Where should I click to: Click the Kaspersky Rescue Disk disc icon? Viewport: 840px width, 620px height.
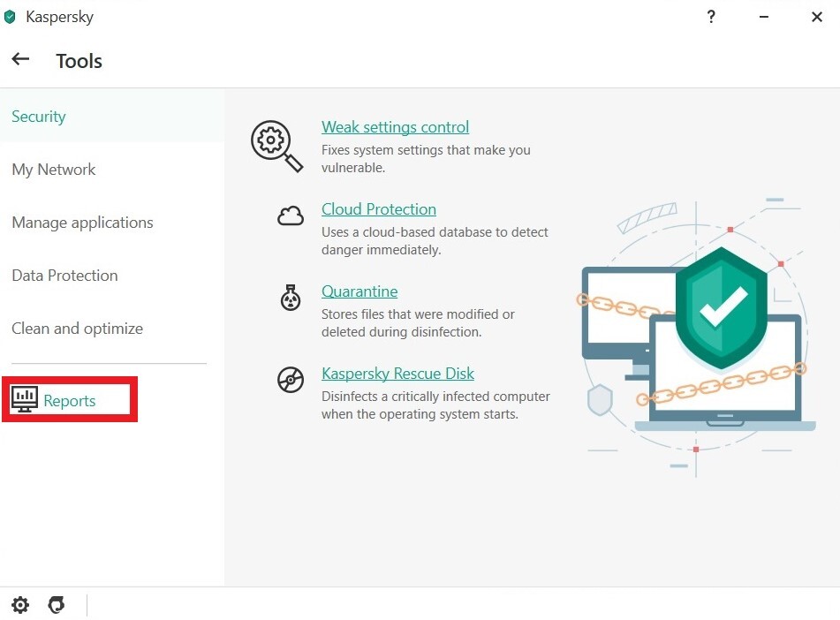click(x=291, y=380)
